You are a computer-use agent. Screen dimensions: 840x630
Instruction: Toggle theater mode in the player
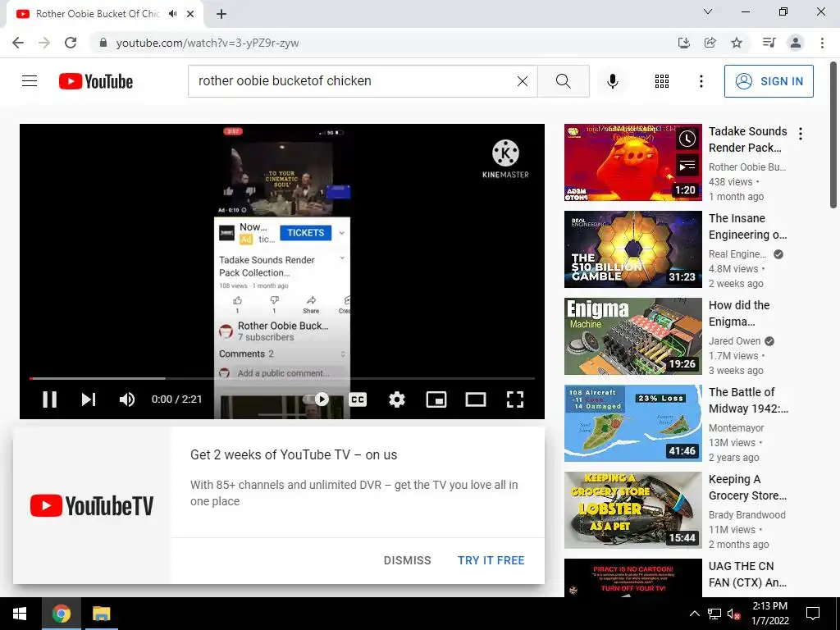point(476,399)
